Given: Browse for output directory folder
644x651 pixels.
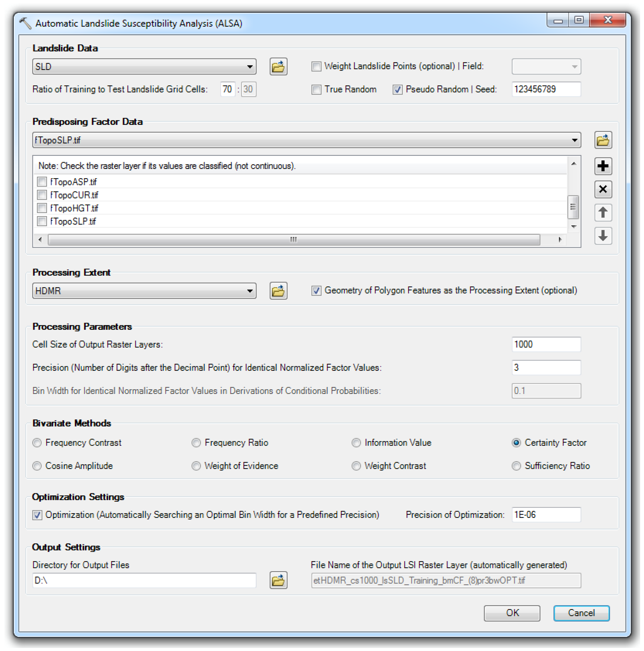Looking at the screenshot, I should [278, 580].
